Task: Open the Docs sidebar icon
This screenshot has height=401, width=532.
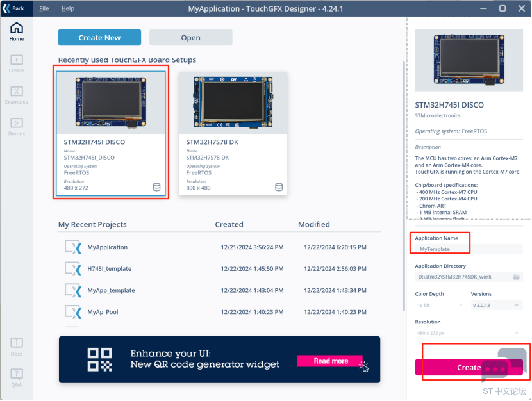Action: click(x=16, y=347)
